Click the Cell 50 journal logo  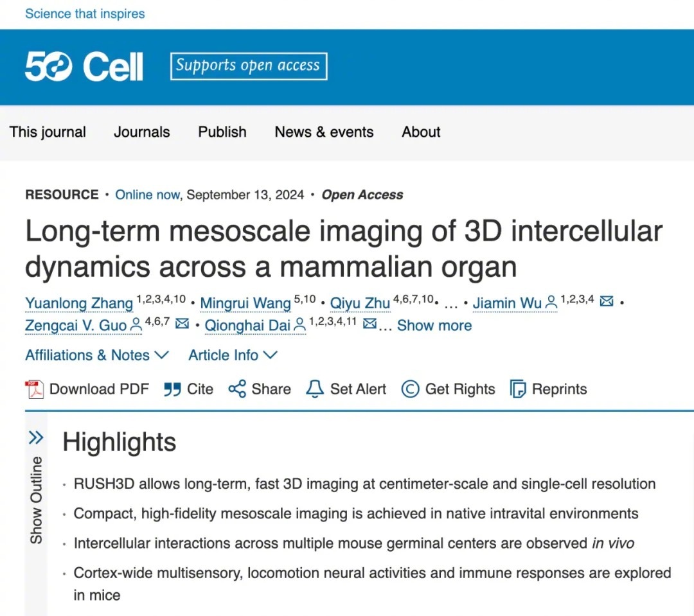[84, 67]
